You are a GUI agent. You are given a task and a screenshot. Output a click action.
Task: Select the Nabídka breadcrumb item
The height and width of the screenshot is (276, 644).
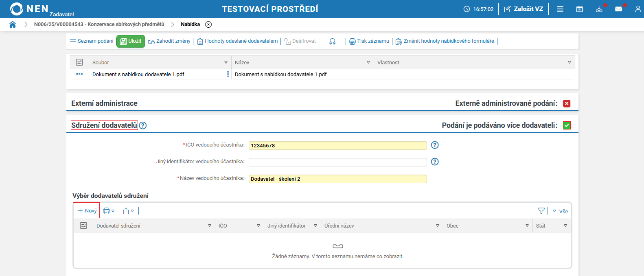point(191,24)
